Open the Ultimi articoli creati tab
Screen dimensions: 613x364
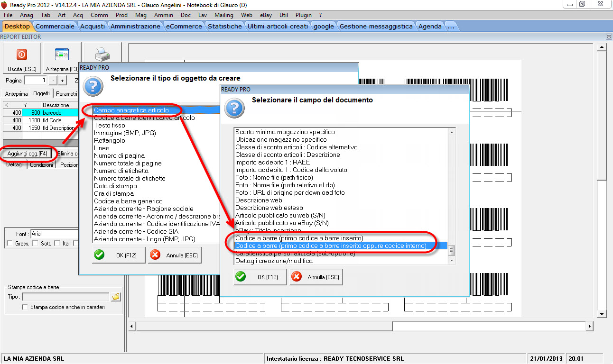point(278,26)
